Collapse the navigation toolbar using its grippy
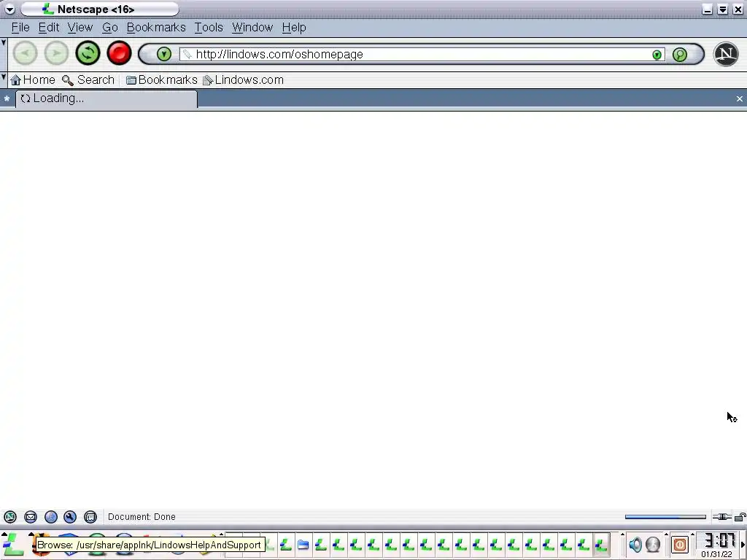 [x=4, y=53]
